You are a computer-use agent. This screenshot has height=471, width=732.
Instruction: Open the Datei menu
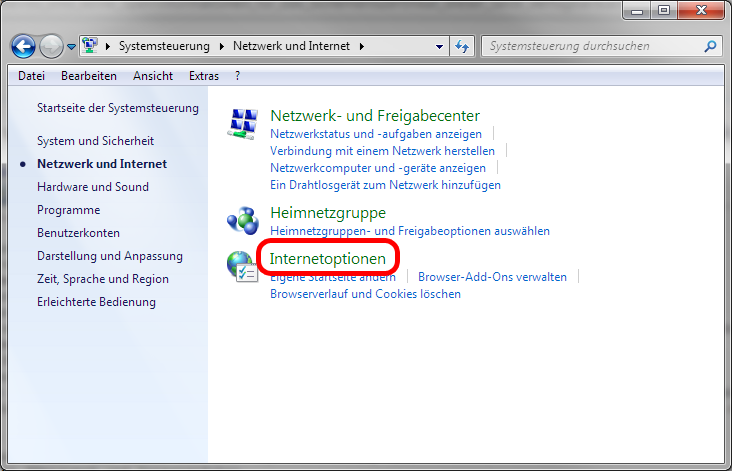(31, 76)
